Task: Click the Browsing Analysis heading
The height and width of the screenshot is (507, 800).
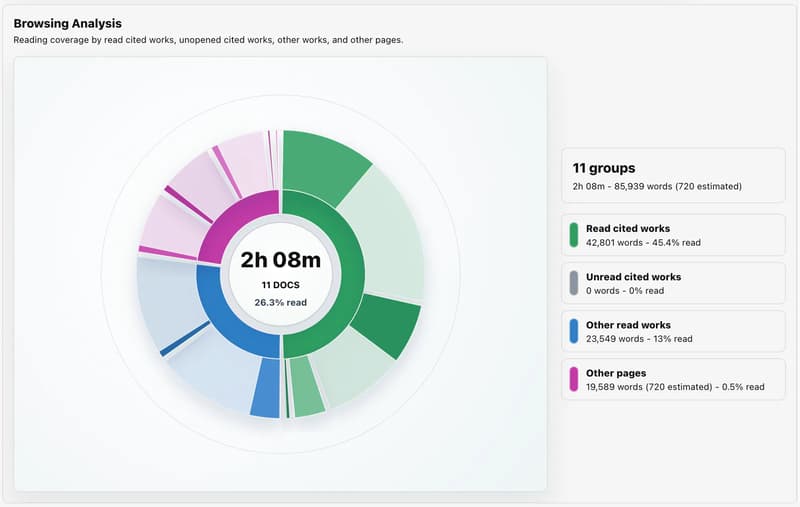Action: pos(68,23)
